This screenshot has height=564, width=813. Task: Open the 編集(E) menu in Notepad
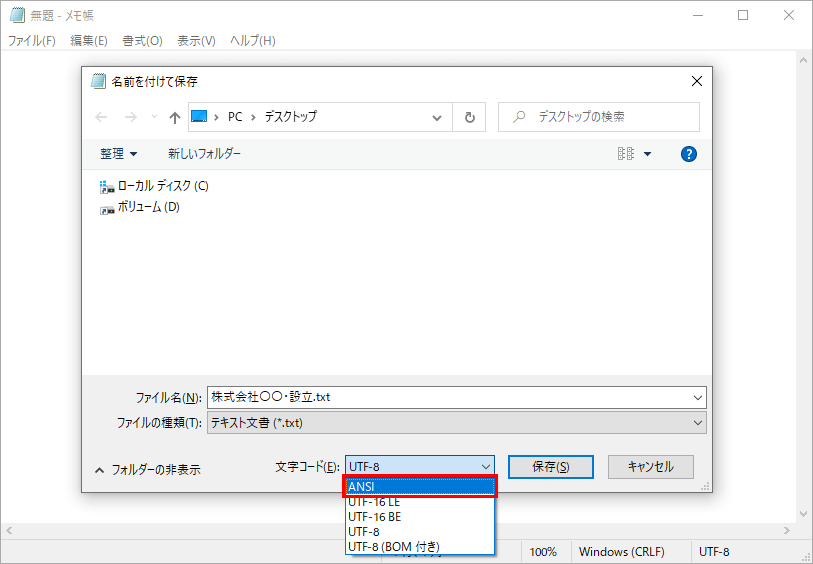(x=89, y=40)
